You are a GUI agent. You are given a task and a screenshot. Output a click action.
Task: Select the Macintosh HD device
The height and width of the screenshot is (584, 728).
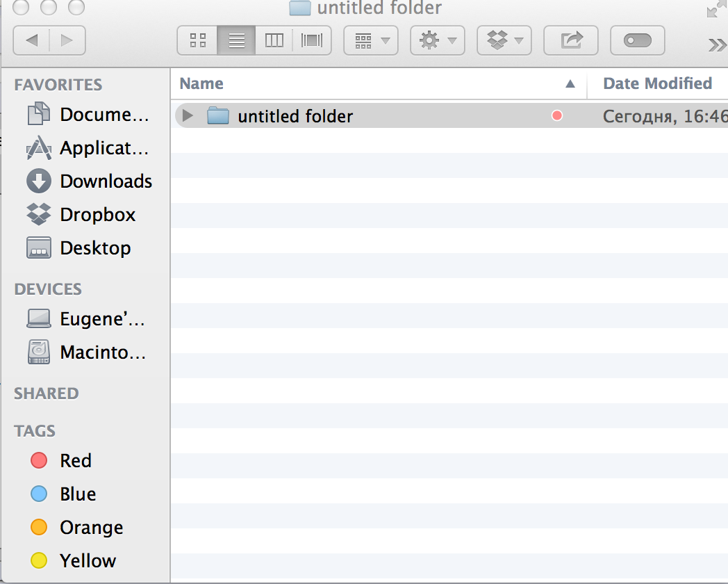click(x=87, y=352)
